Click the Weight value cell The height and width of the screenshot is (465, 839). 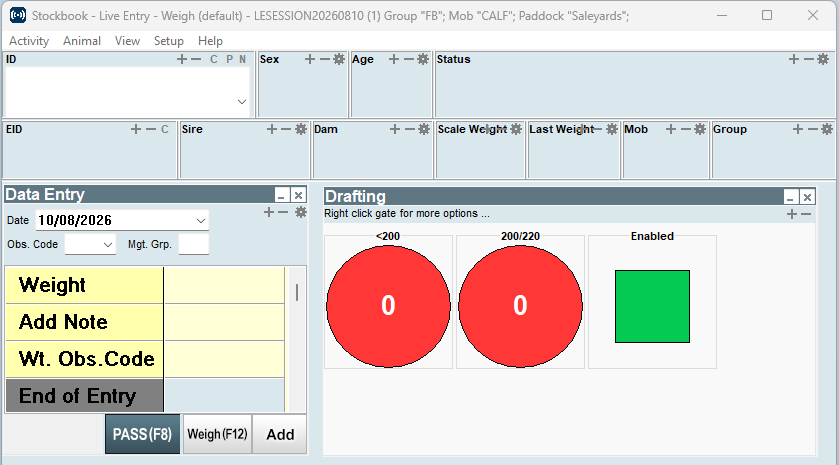224,285
